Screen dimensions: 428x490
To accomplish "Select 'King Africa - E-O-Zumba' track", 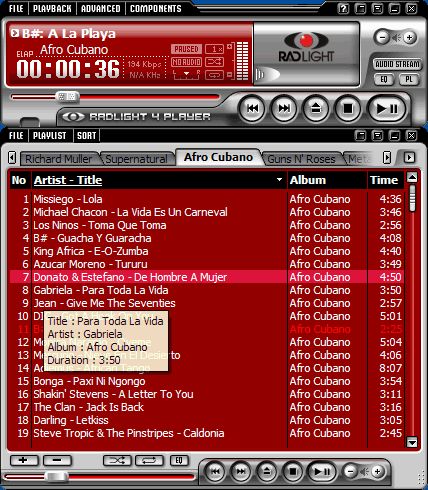I will pyautogui.click(x=207, y=251).
